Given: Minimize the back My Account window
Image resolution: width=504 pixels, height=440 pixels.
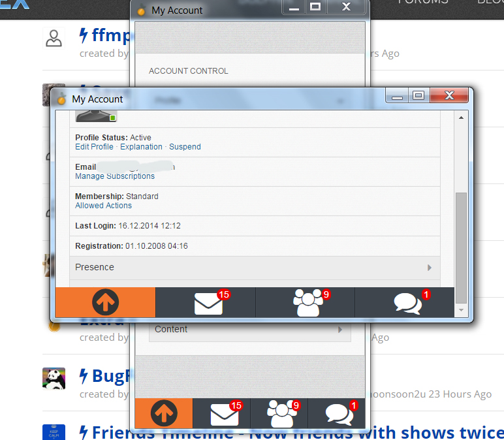Looking at the screenshot, I should coord(294,7).
